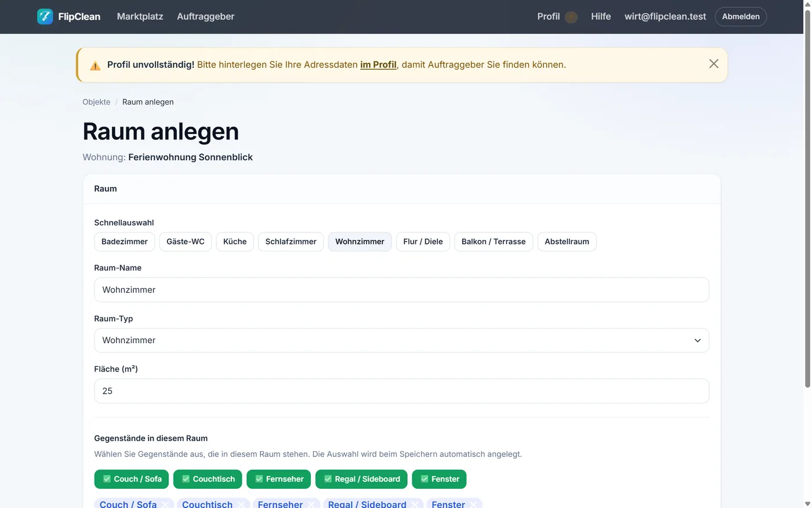Choose the Gäste-WC quick option
The width and height of the screenshot is (812, 508).
pyautogui.click(x=186, y=242)
